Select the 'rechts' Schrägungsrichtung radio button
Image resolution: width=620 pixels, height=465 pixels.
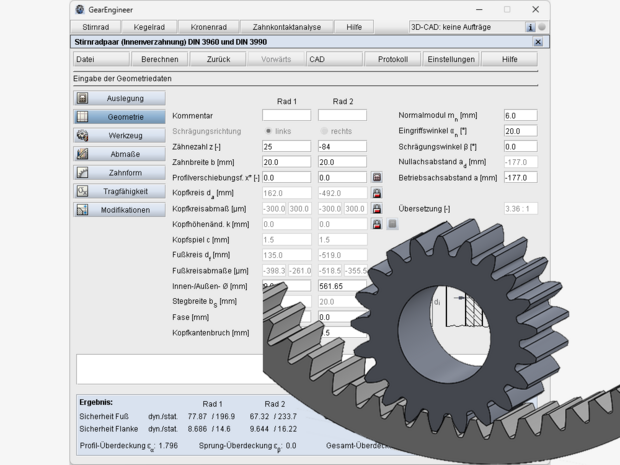coord(324,131)
